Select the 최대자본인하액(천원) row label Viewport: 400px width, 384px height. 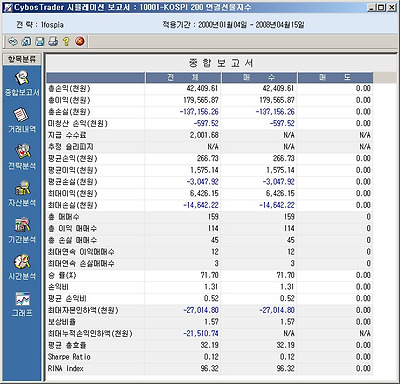pos(83,310)
